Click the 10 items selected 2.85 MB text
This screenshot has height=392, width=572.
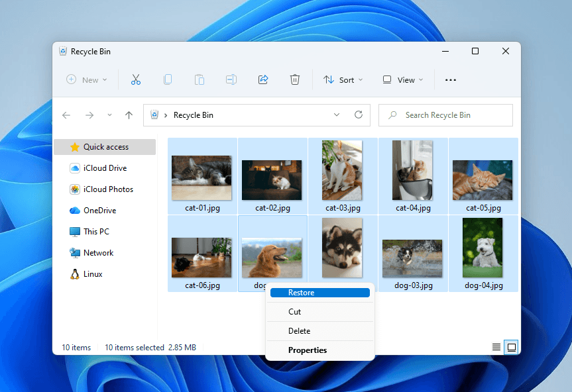click(150, 348)
